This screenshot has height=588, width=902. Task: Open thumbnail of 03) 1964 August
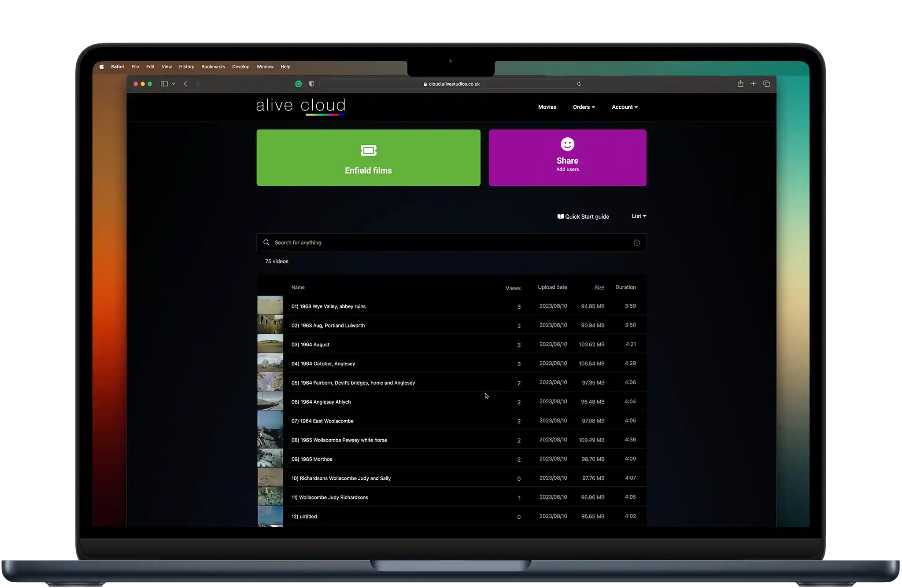[270, 344]
